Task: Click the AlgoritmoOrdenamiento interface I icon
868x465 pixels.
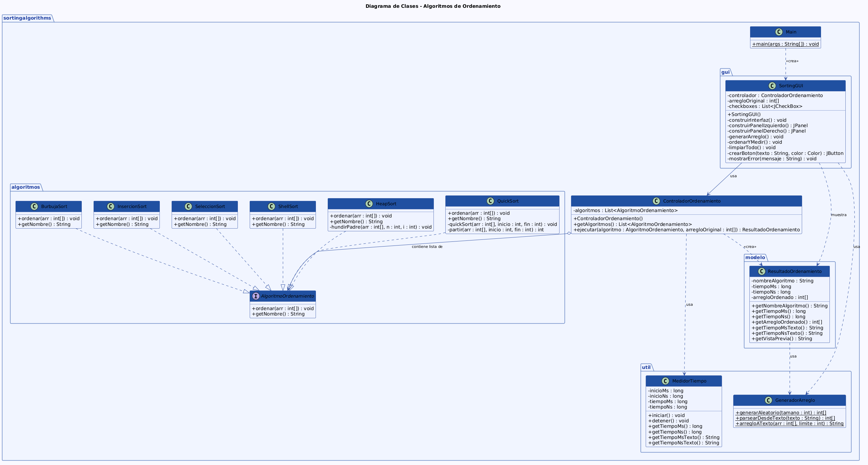Action: (x=256, y=296)
